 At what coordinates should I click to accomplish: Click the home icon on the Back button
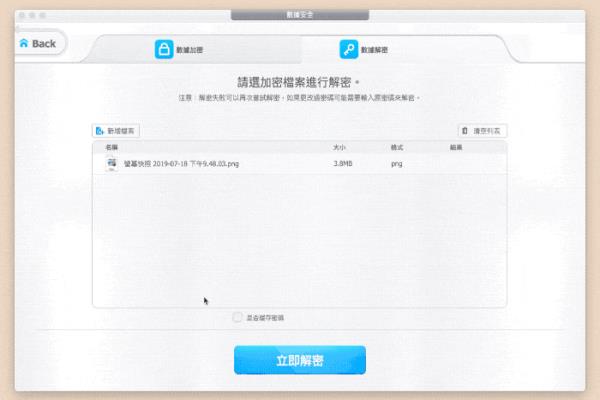tap(24, 44)
